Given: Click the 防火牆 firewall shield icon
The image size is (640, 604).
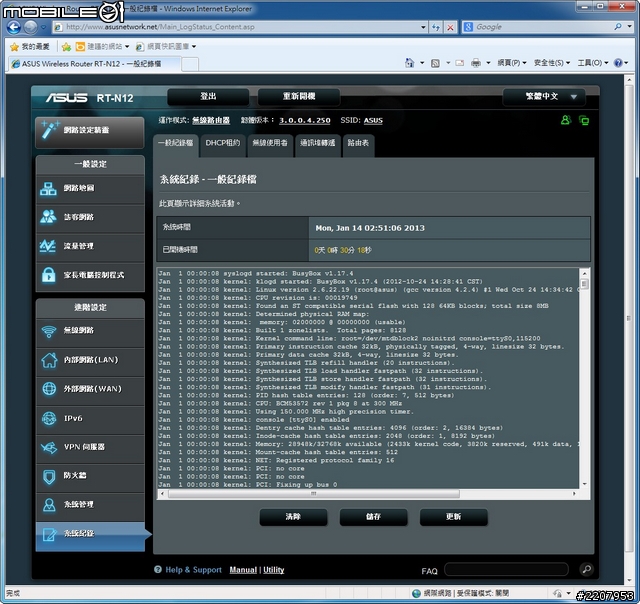Looking at the screenshot, I should (49, 476).
